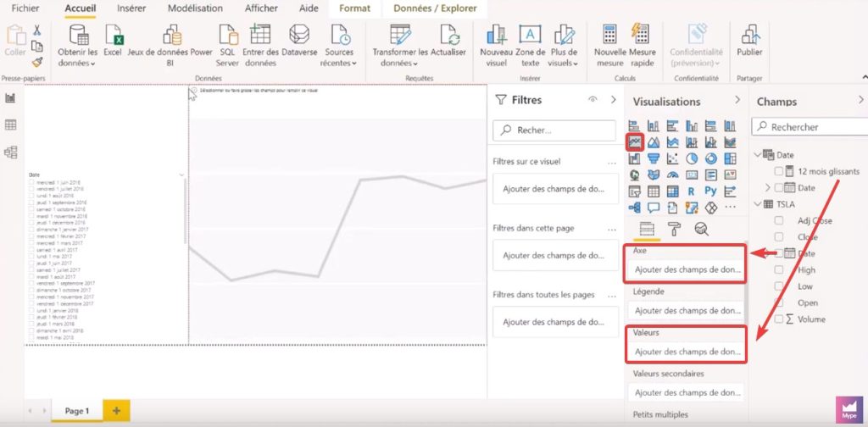Check the High field checkbox
This screenshot has height=427, width=868.
[779, 270]
